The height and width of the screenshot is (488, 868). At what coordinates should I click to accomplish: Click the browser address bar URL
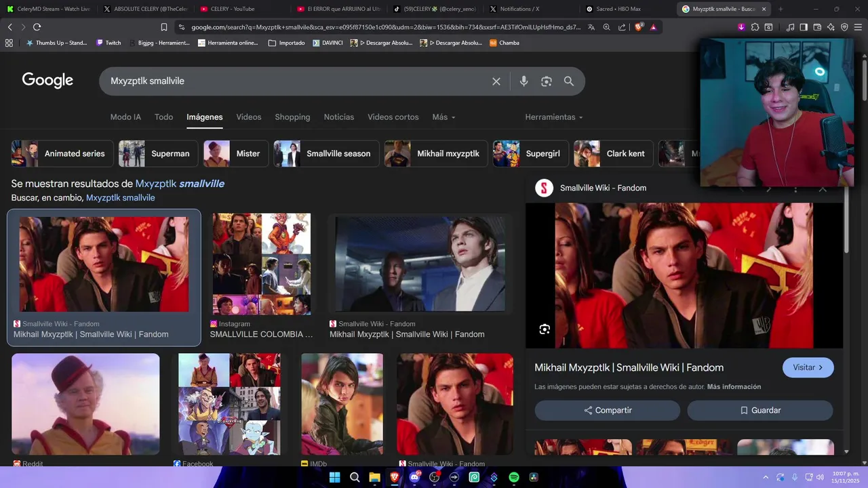(386, 27)
